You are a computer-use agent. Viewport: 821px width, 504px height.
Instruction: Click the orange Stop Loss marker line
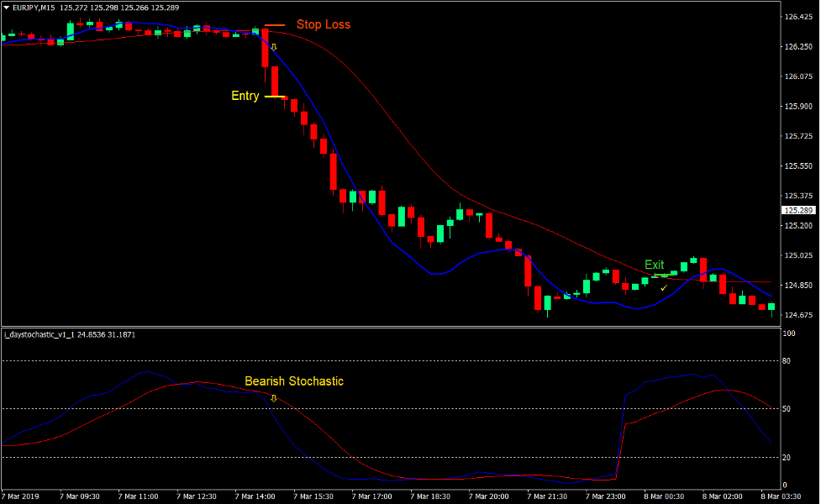tap(274, 24)
